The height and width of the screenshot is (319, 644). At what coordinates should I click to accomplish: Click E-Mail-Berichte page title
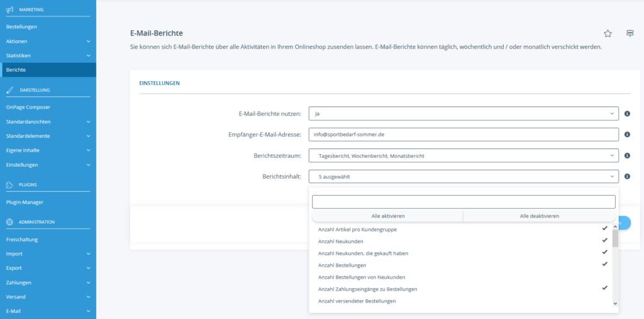coord(157,33)
